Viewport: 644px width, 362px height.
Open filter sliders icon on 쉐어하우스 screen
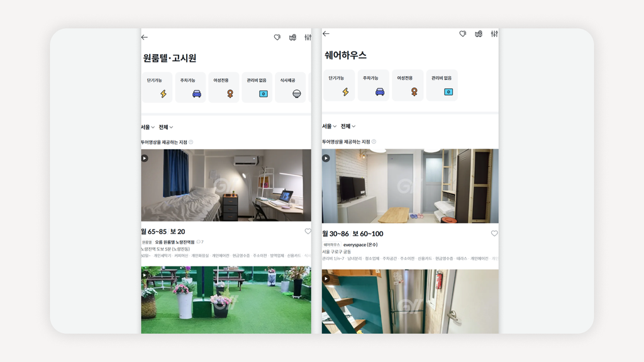click(494, 34)
